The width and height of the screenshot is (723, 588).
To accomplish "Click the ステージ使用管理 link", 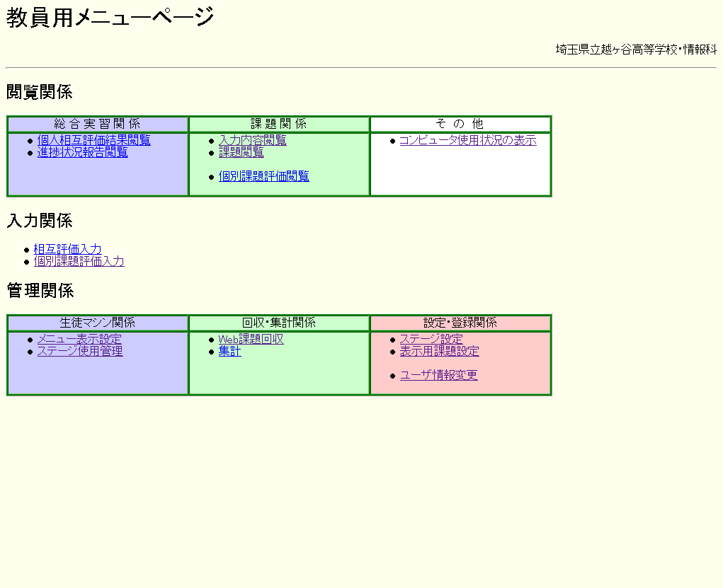I will [80, 351].
